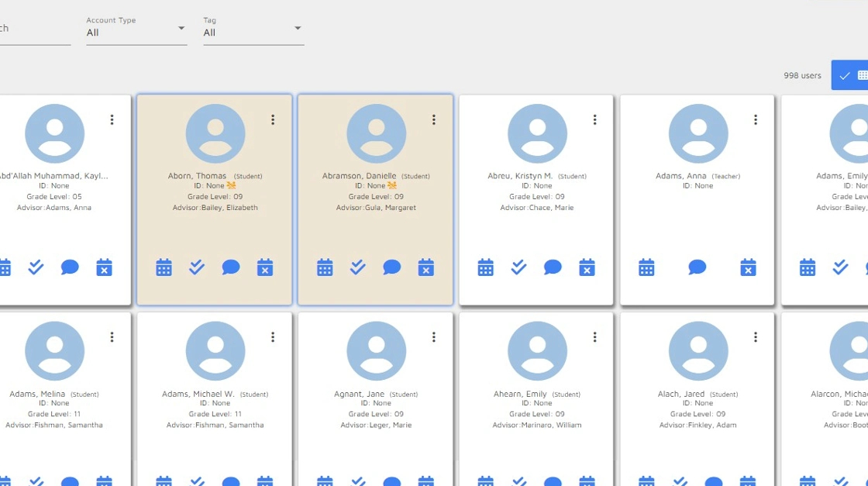Click the name Abreu, Kristyn M.
Image resolution: width=868 pixels, height=486 pixels.
520,175
